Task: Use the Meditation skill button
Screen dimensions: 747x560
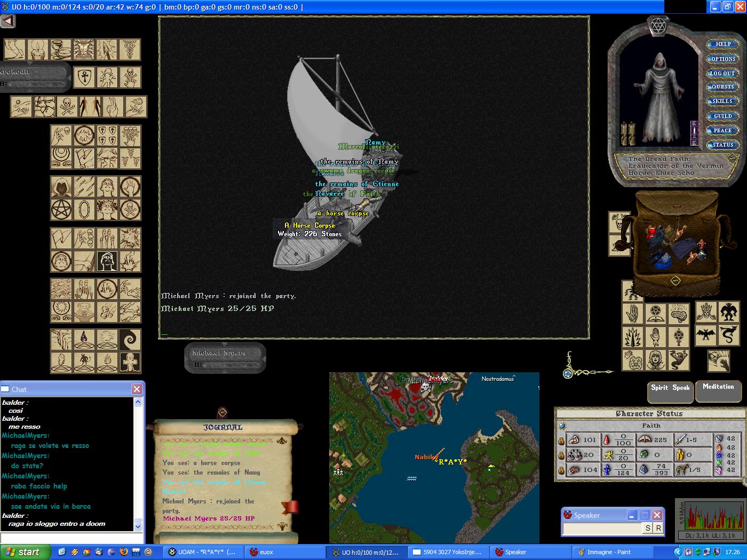Action: 718,390
